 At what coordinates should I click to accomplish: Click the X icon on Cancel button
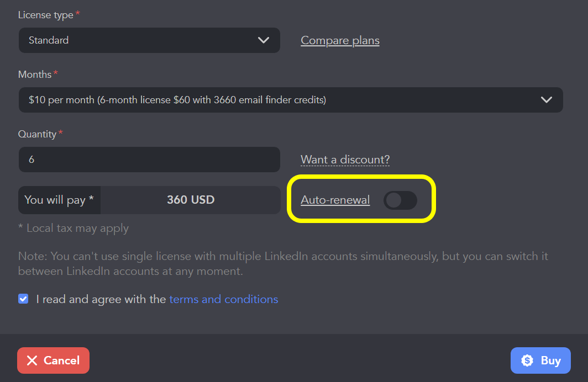pos(32,360)
